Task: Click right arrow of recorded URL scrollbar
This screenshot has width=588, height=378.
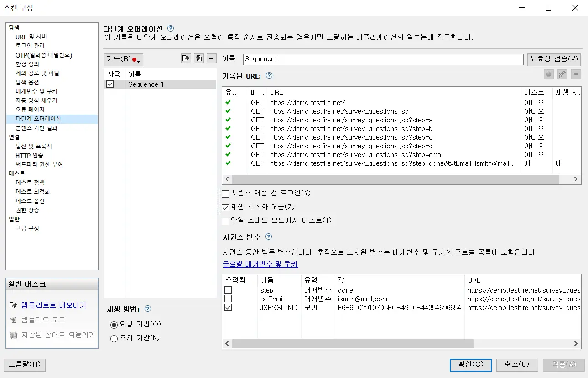Action: pos(576,179)
